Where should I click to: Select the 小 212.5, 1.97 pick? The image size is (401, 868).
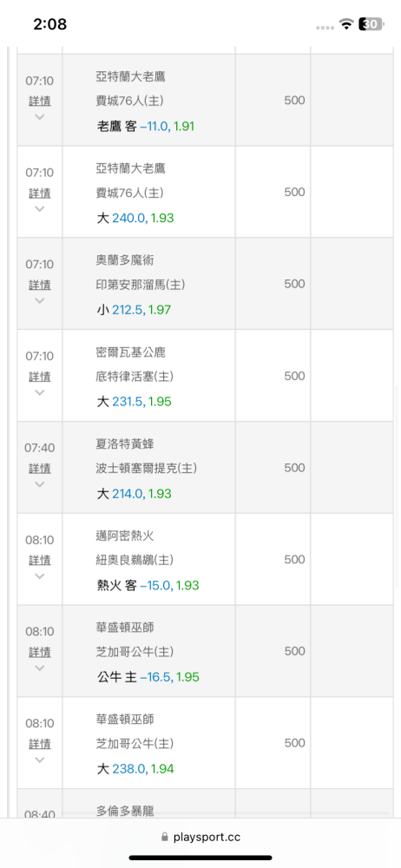tap(134, 310)
